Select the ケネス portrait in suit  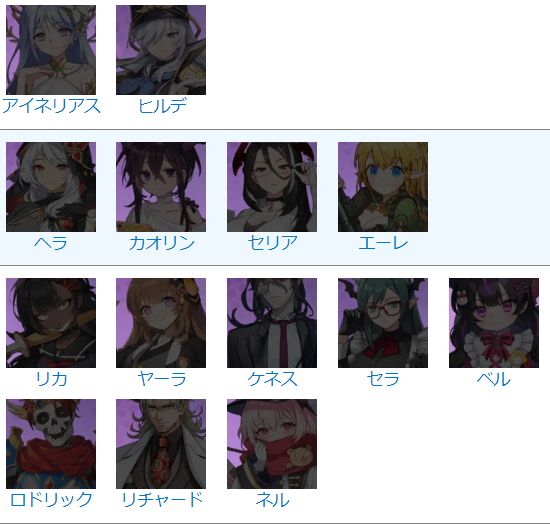[272, 323]
